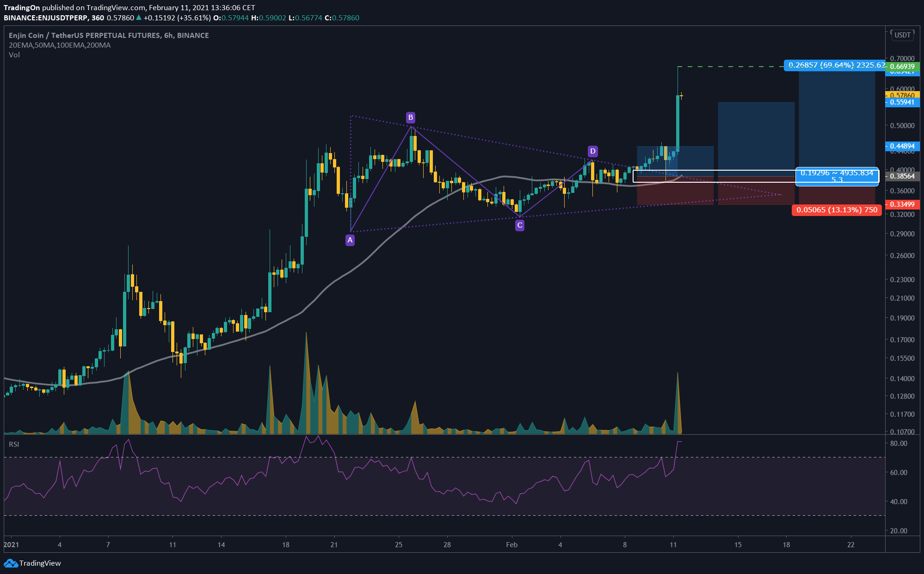
Task: Click the L:0.56774 low value
Action: [305, 18]
